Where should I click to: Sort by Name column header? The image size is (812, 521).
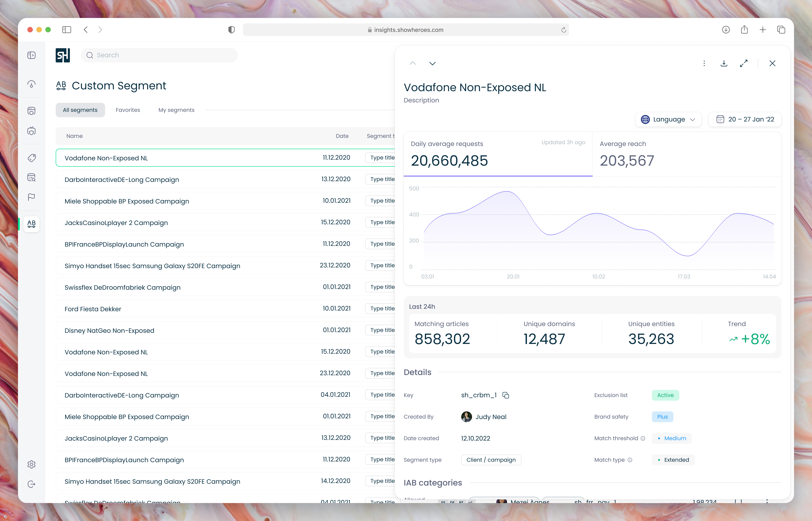pyautogui.click(x=74, y=136)
